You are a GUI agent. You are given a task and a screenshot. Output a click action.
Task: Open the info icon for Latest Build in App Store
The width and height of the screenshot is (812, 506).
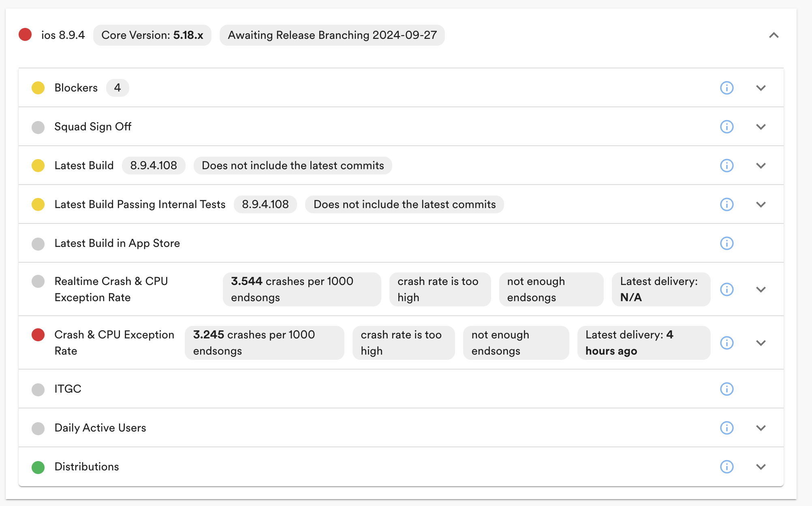[x=727, y=243]
